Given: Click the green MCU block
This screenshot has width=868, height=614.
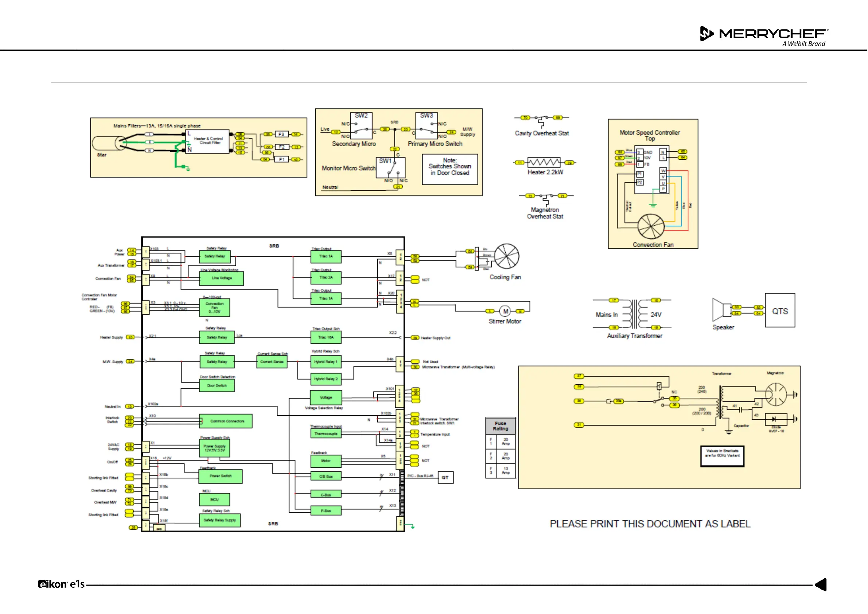Looking at the screenshot, I should click(215, 500).
